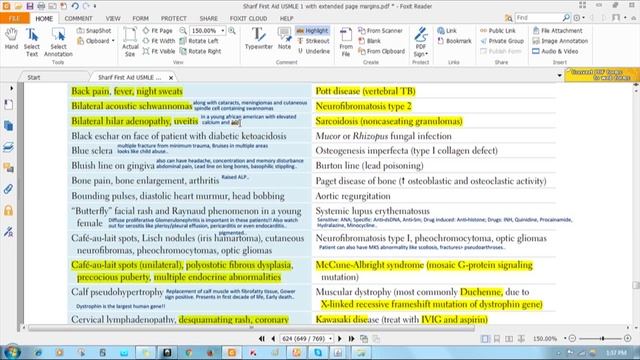The height and width of the screenshot is (360, 640).
Task: Open the Bookmarks side panel icon
Action: tap(8, 105)
